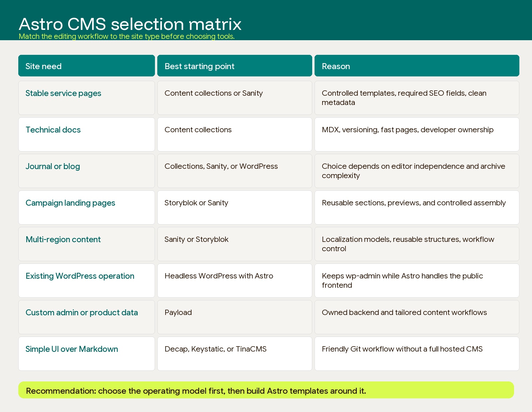Select 'Headless WordPress with Astro' cell
This screenshot has width=532, height=412.
[x=235, y=280]
